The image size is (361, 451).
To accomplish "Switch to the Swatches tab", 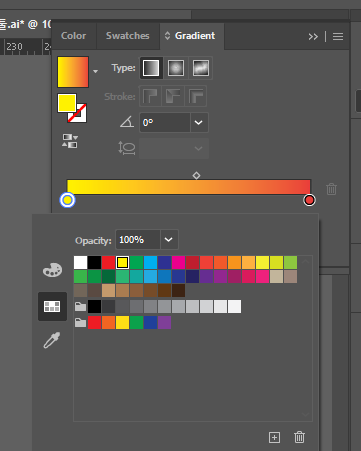I will tap(128, 36).
